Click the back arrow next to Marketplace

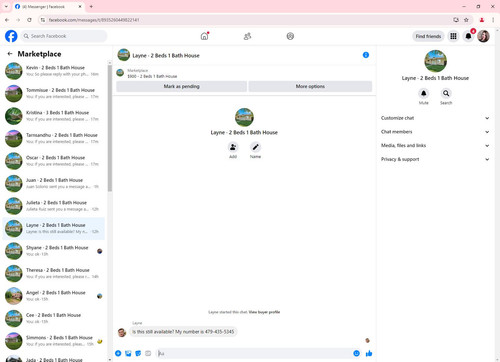tap(10, 54)
